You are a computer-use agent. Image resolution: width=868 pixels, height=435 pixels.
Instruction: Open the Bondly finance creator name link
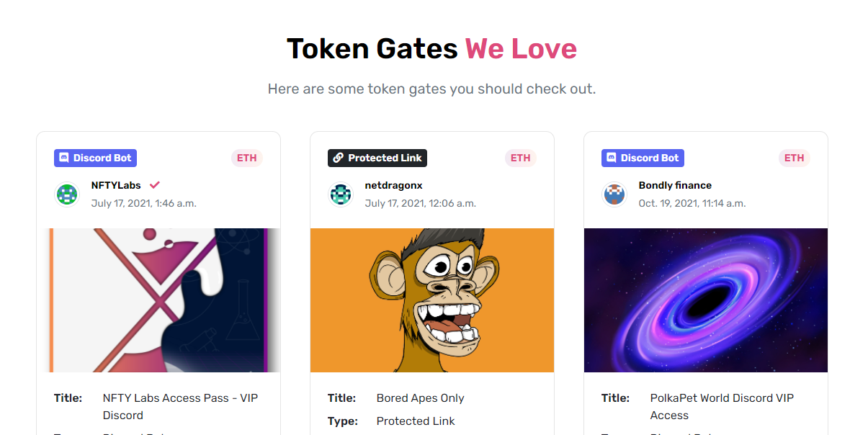(675, 185)
